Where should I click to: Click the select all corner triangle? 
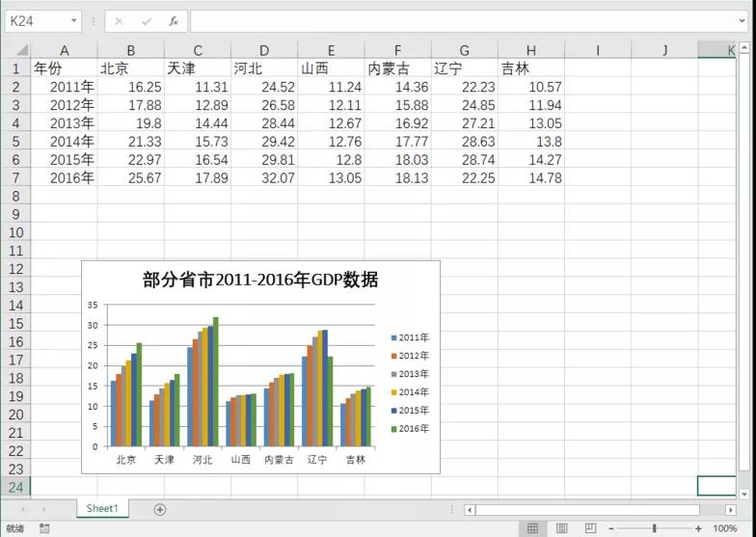tap(22, 50)
